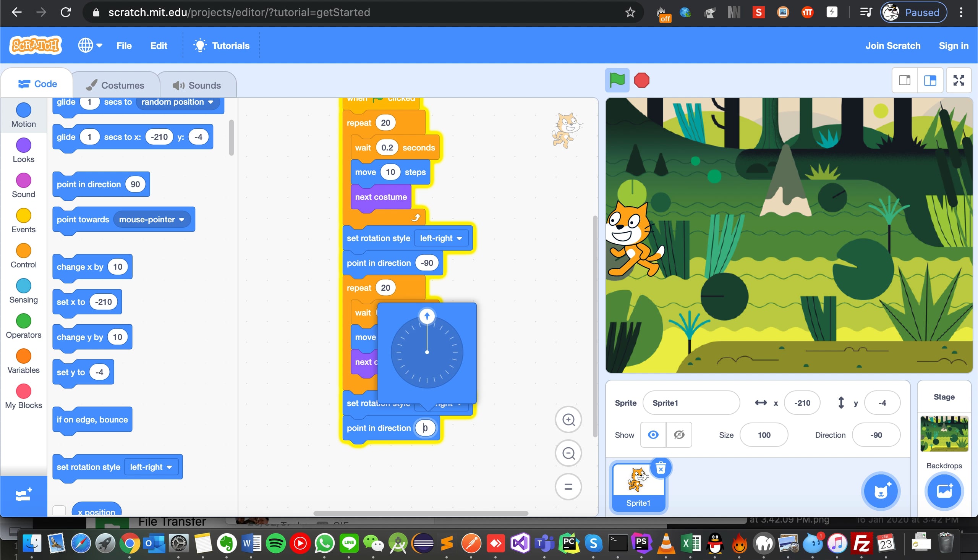Select the Stage backdrop thumbnail
978x560 pixels.
click(944, 434)
